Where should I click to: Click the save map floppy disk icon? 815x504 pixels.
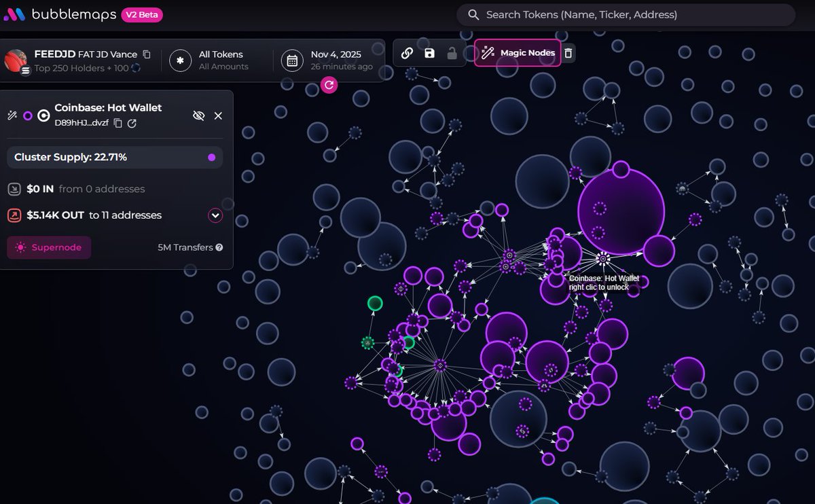(x=429, y=53)
